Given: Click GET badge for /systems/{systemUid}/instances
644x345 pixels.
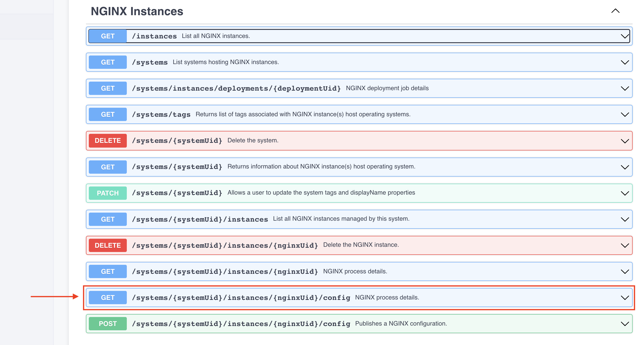Looking at the screenshot, I should [108, 219].
